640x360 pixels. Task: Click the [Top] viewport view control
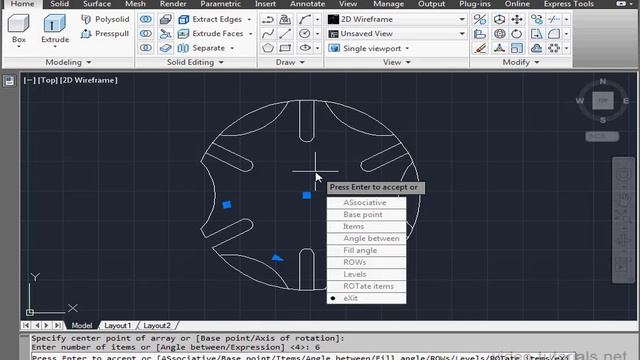pos(48,80)
